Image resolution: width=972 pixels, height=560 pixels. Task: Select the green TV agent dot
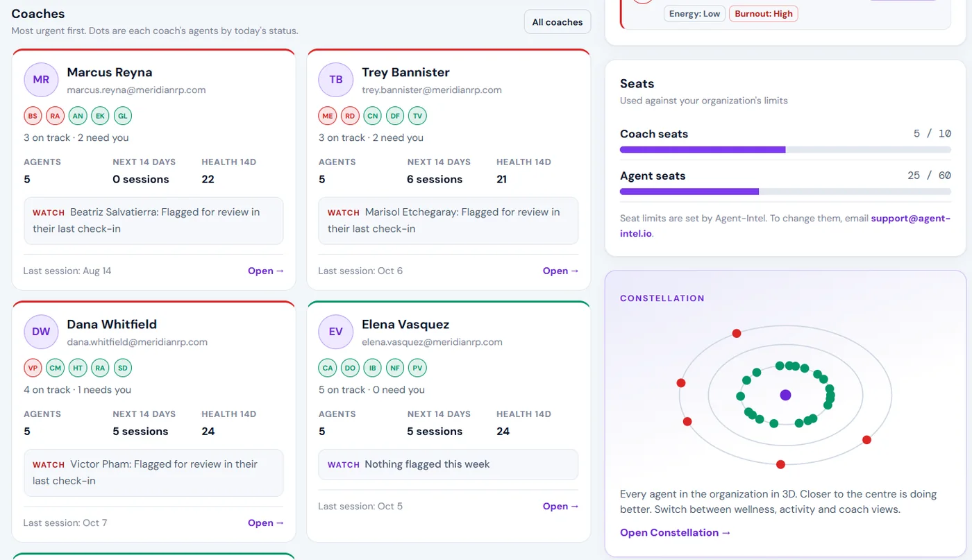click(x=417, y=116)
